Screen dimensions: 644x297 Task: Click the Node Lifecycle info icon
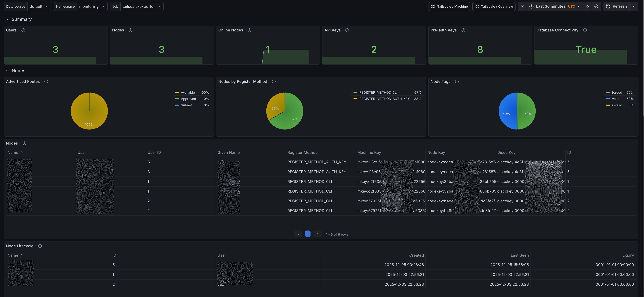click(40, 246)
